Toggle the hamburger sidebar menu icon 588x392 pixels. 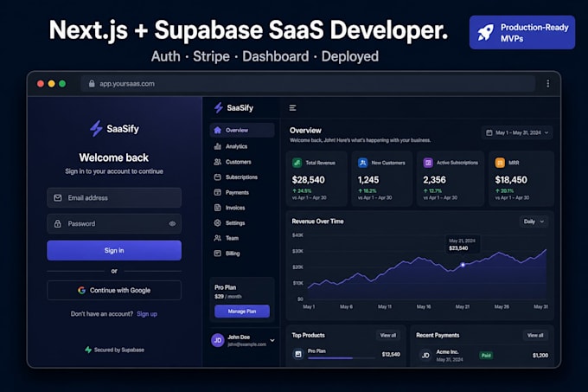click(292, 108)
